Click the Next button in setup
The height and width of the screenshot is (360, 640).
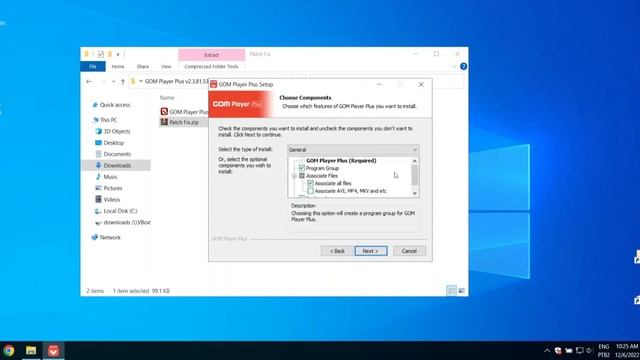coord(371,251)
